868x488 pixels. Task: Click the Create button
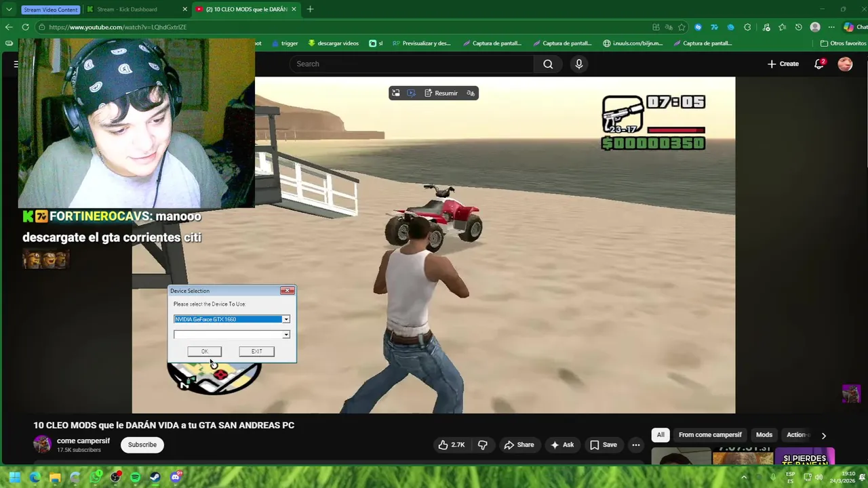pyautogui.click(x=783, y=64)
